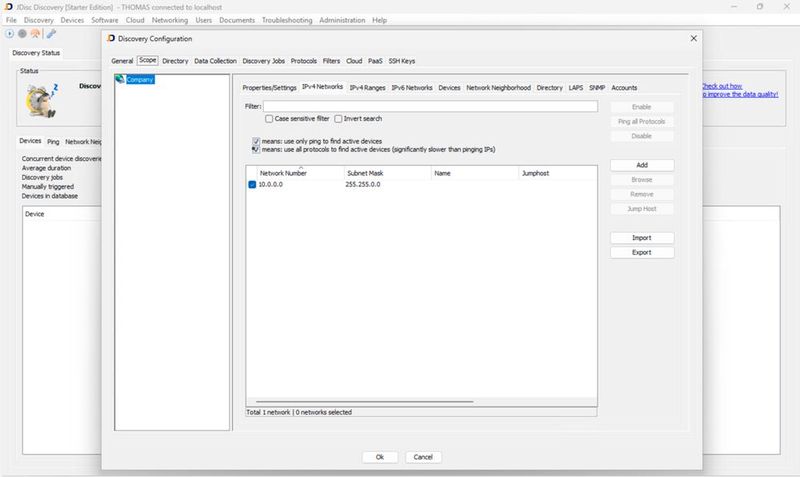Toggle the checkbox for network 10.0.0.0
800x477 pixels.
point(252,185)
